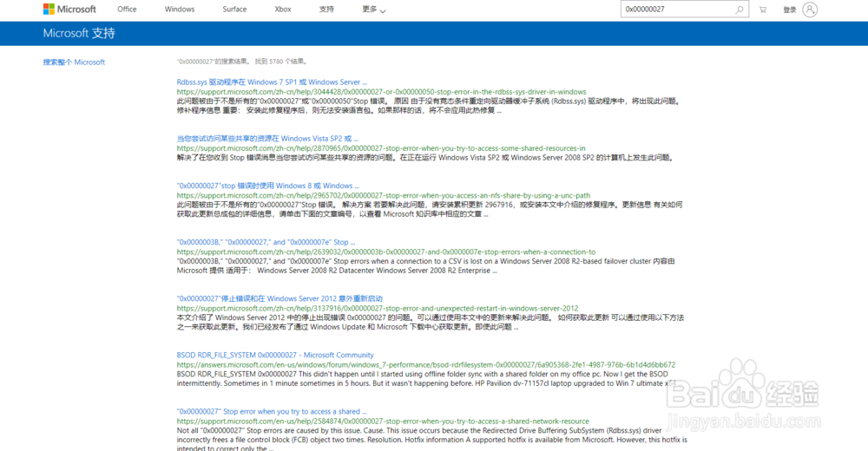Click the URL ending stop-error-in-the-rdbss-sys-driver-in-windows
Screen dimensions: 868x451
coord(381,92)
